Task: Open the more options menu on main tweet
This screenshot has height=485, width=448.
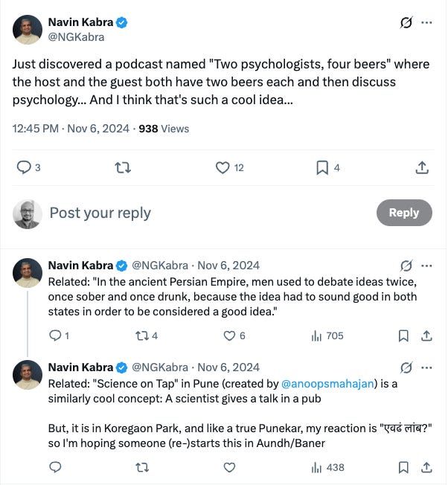Action: pyautogui.click(x=426, y=22)
